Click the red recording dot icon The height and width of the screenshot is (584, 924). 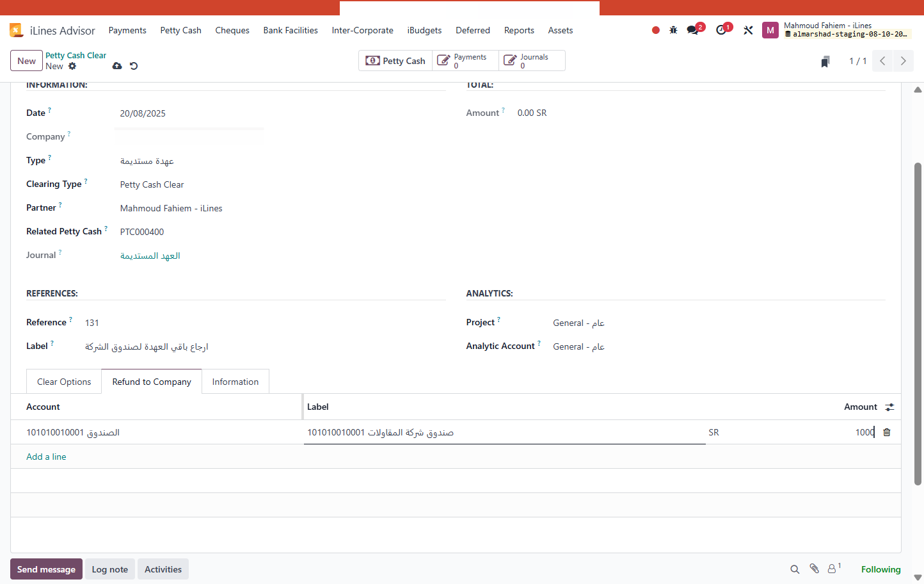tap(656, 30)
